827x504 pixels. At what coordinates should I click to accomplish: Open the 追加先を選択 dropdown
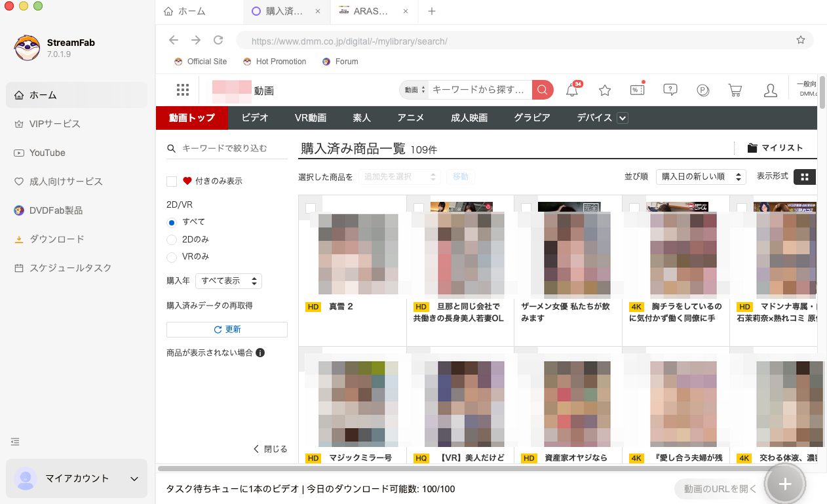coord(400,177)
